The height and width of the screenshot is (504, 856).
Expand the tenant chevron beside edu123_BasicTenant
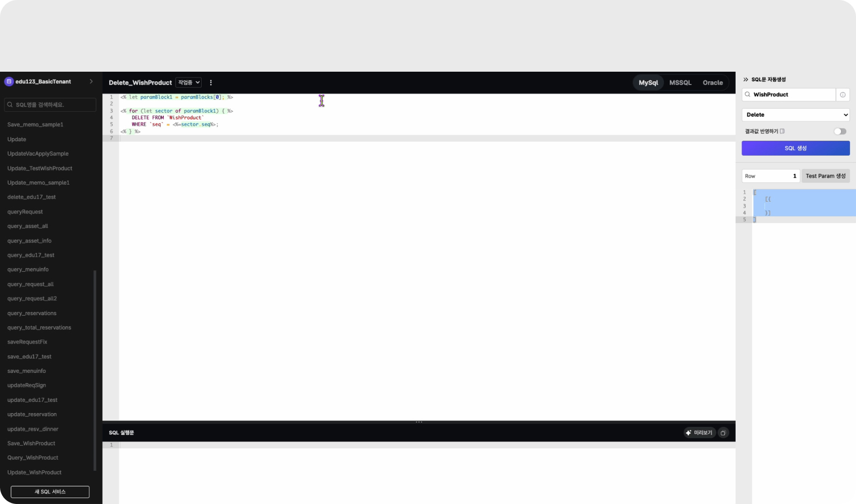point(91,82)
